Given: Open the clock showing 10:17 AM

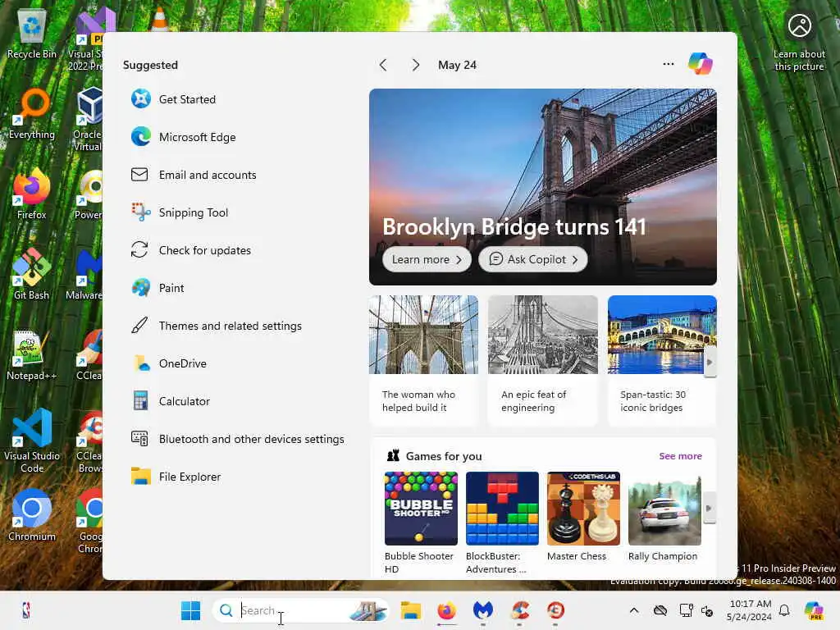Looking at the screenshot, I should click(x=750, y=610).
